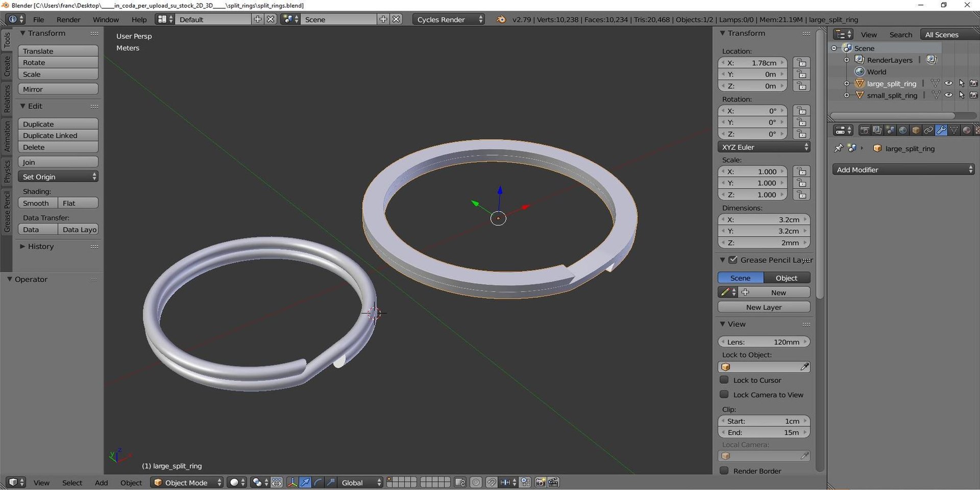Click the Smooth shading button
Viewport: 980px width, 490px height.
click(x=38, y=203)
